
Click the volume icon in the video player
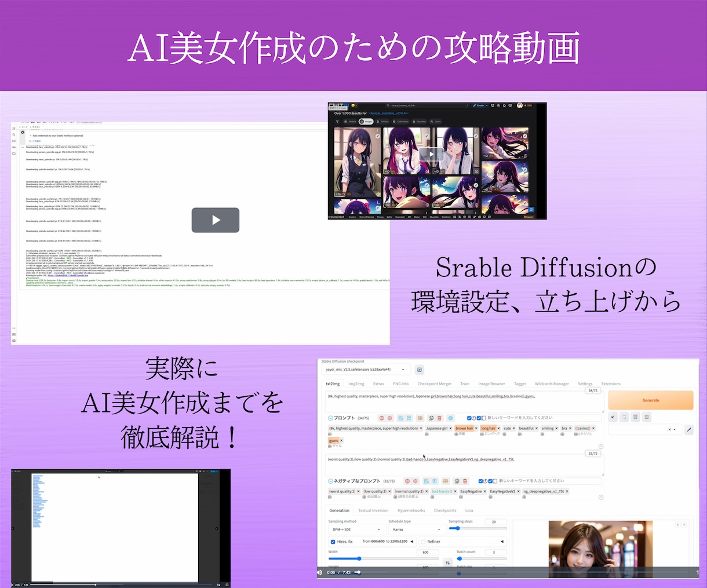point(320,572)
